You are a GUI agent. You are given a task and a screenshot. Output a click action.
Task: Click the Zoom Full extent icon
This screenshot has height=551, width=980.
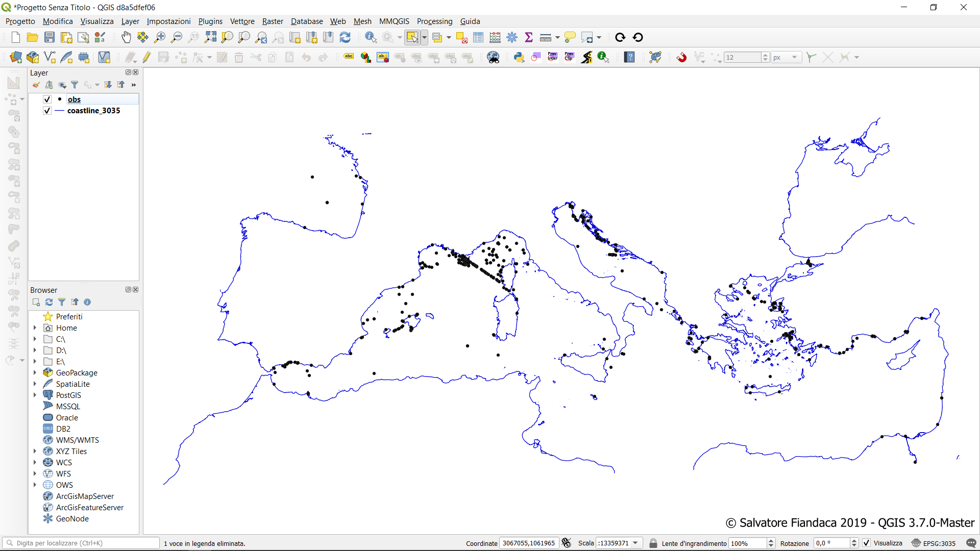pos(210,37)
